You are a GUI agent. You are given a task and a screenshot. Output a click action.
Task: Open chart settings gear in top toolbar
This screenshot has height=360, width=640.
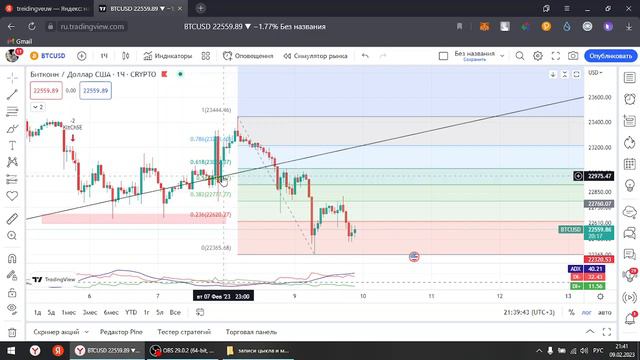pos(538,56)
